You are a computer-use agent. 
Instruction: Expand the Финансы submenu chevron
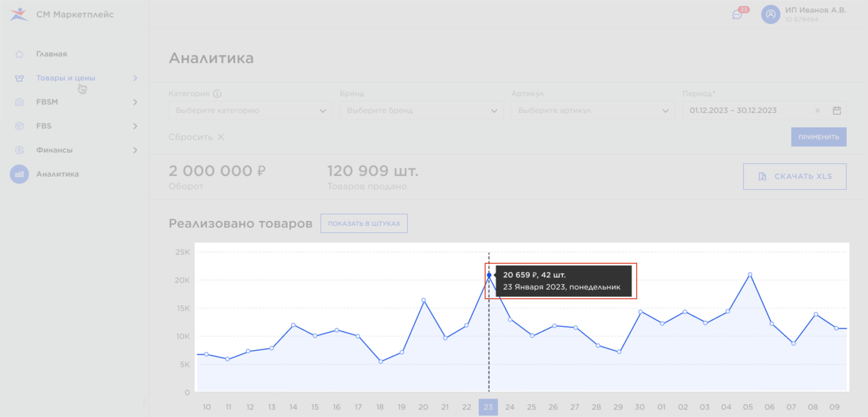click(135, 150)
